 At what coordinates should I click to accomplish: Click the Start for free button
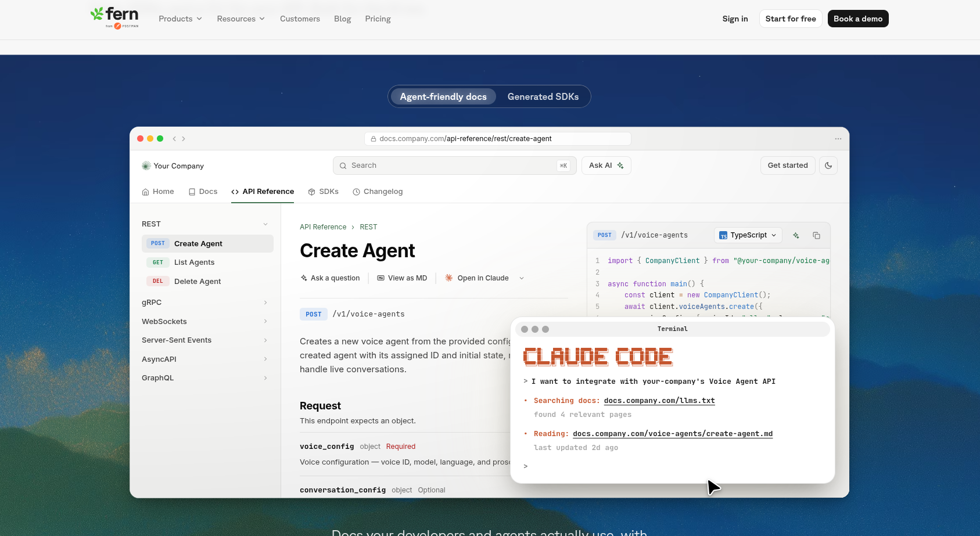pos(791,19)
